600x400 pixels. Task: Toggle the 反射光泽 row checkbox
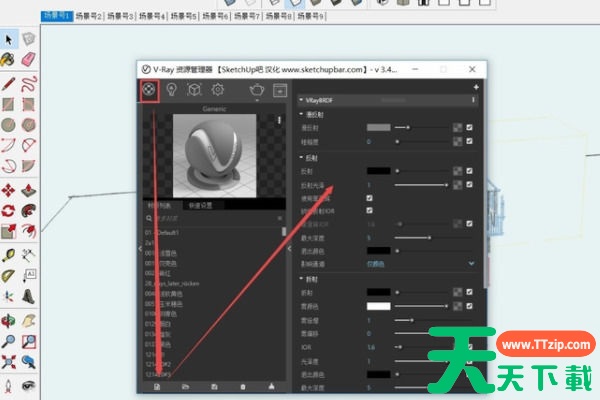coord(470,184)
